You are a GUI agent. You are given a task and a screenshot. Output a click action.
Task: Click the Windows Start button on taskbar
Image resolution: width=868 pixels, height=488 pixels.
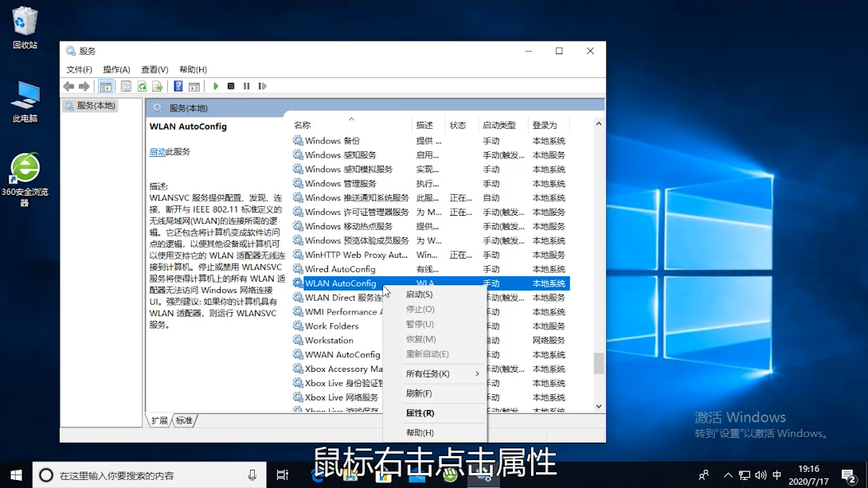(16, 475)
